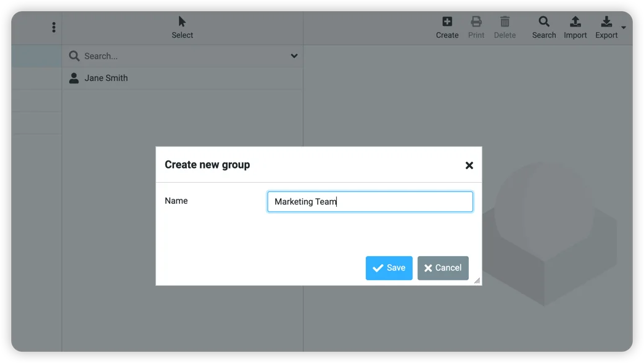
Task: Click the Import upload icon
Action: [x=575, y=22]
